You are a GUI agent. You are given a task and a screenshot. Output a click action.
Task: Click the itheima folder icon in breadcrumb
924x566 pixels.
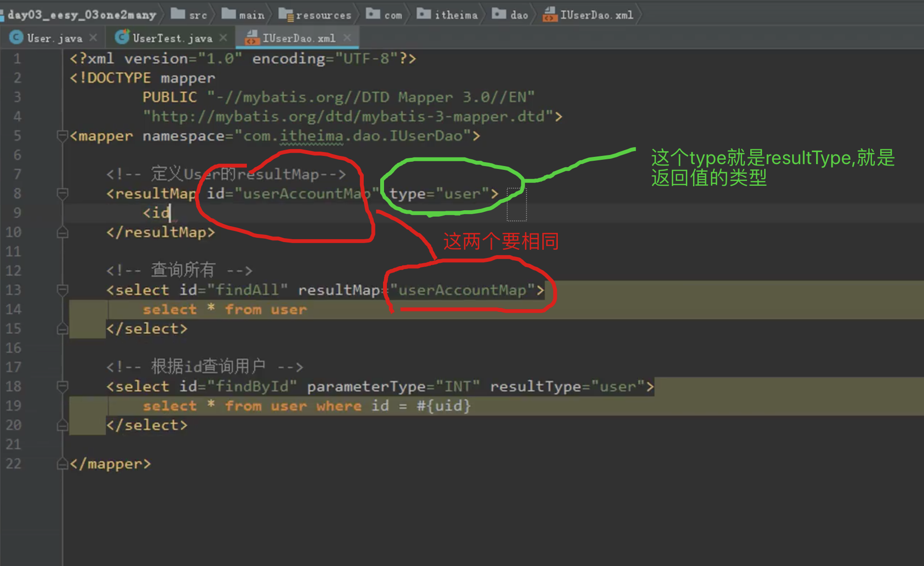[x=423, y=14]
